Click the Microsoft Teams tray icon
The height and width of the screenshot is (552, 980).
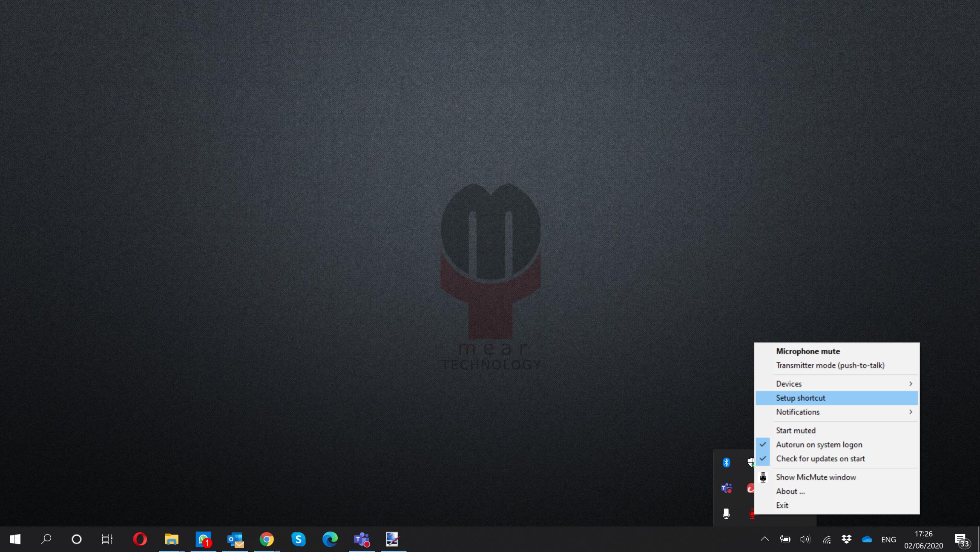tap(726, 488)
